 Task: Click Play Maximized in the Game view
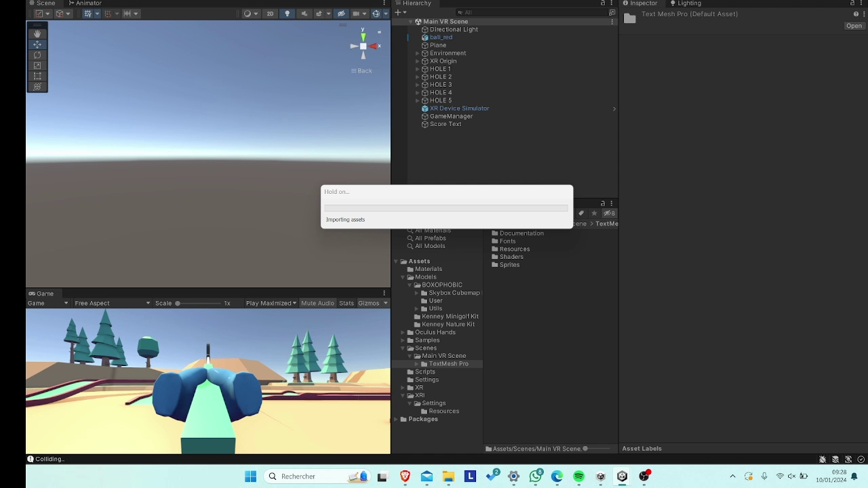pyautogui.click(x=270, y=303)
